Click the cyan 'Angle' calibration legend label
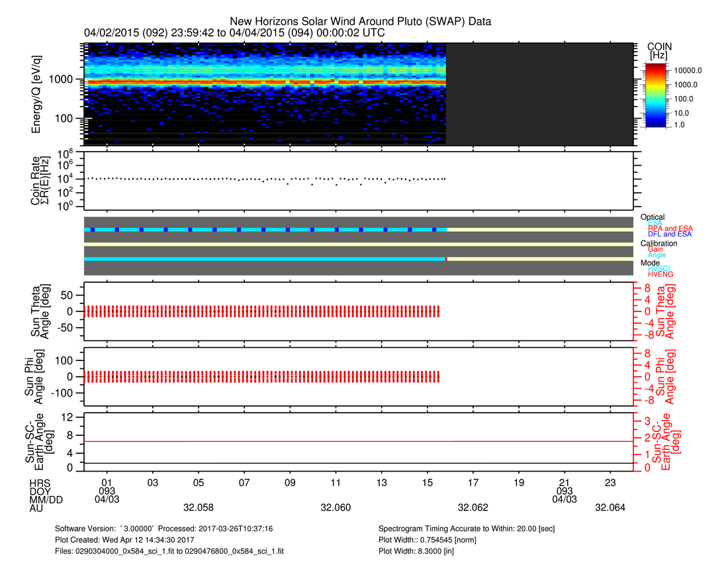The height and width of the screenshot is (563, 728). 657,255
